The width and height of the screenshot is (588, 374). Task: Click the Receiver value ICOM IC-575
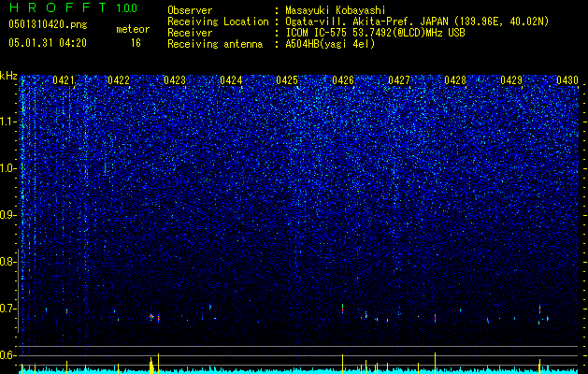coord(317,33)
